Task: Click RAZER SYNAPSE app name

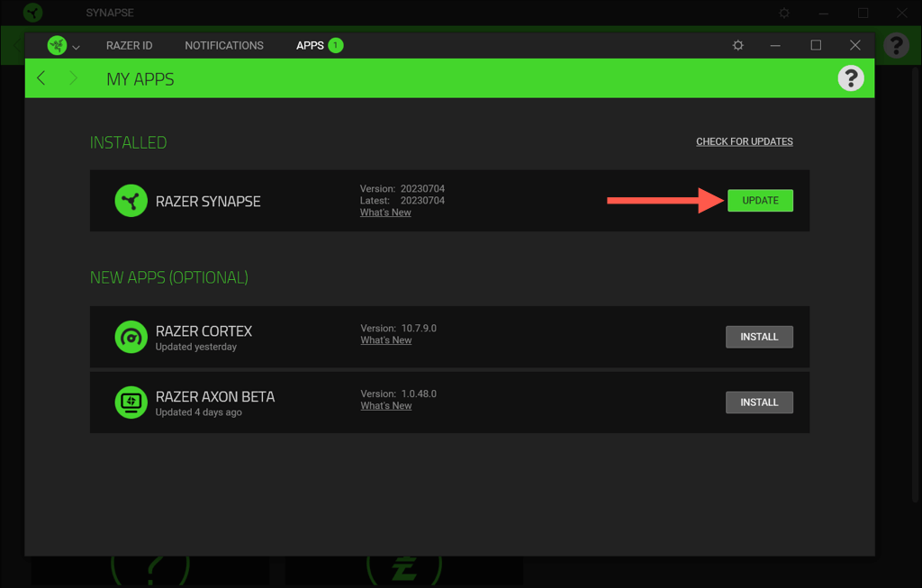Action: [x=208, y=202]
